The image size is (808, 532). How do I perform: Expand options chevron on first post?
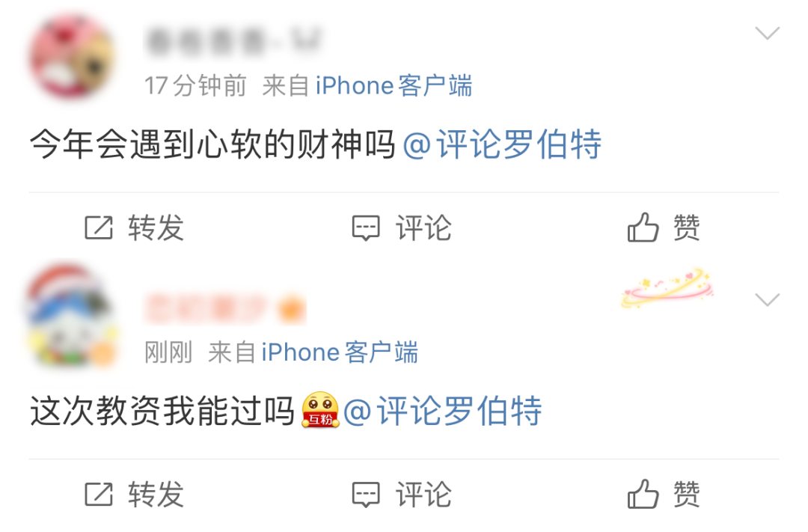[768, 34]
